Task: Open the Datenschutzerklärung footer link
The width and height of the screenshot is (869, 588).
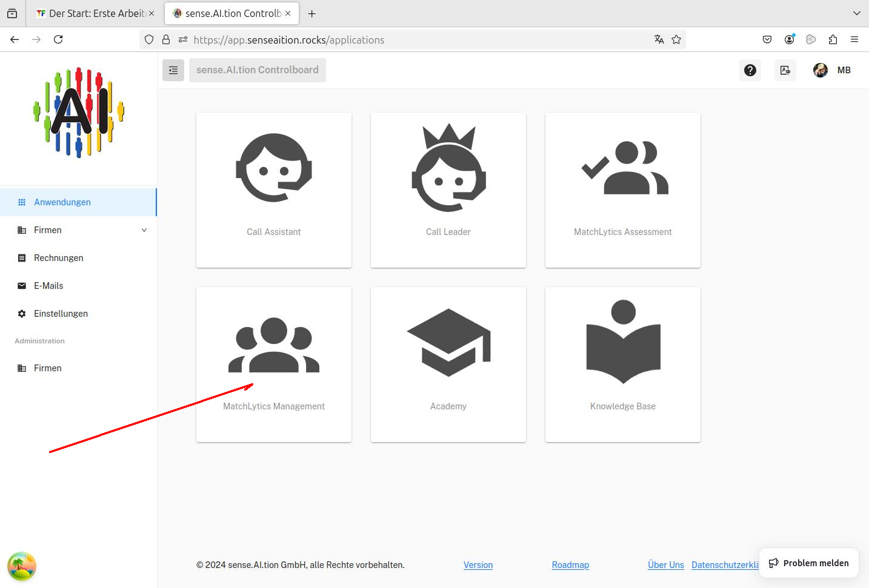Action: click(x=725, y=565)
